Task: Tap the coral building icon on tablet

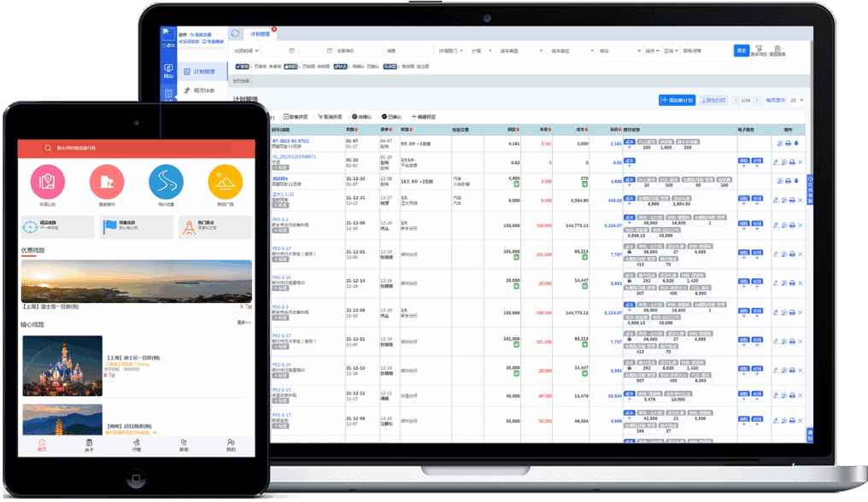Action: click(107, 182)
